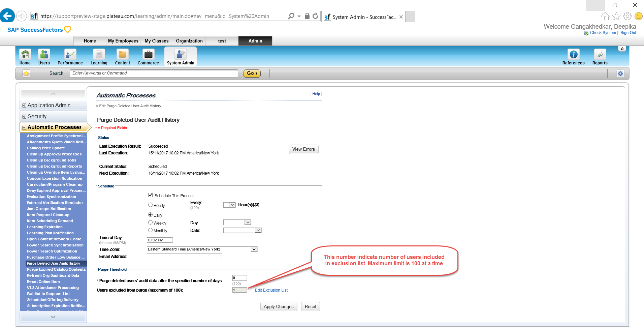Click Apply Changes button

[279, 307]
